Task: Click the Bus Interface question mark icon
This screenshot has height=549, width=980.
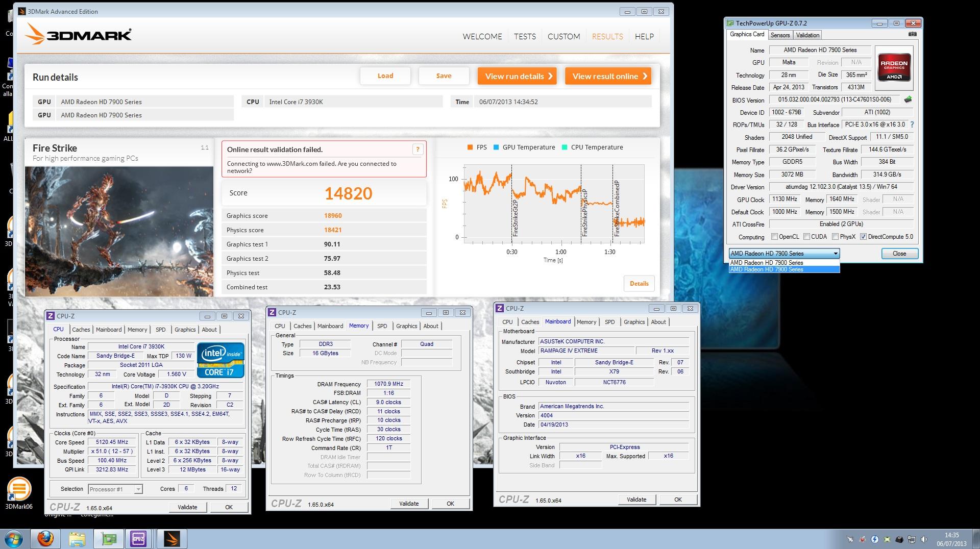Action: (912, 124)
